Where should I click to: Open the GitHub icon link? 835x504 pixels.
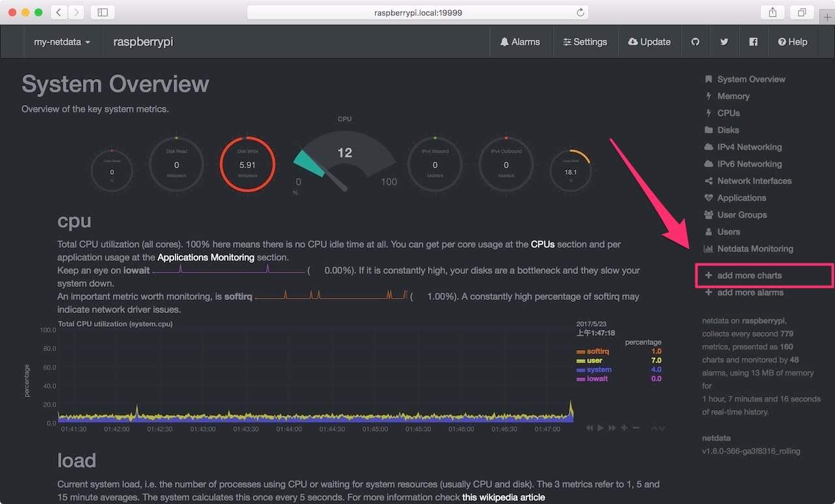click(695, 42)
